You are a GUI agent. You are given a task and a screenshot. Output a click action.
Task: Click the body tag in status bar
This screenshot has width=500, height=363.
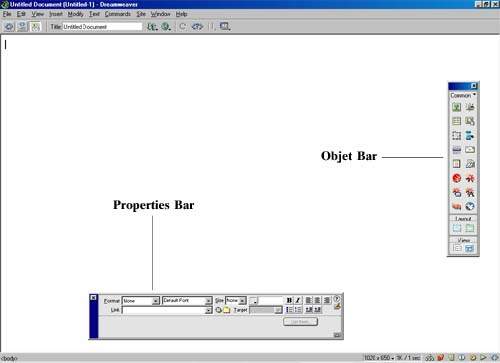[9, 358]
